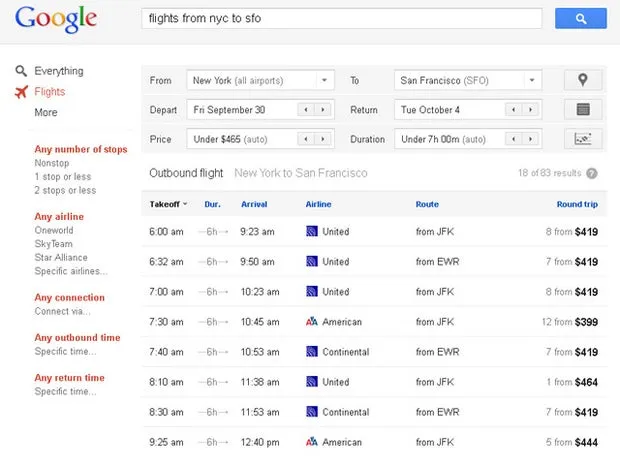The width and height of the screenshot is (620, 465).
Task: Sort by Route column header
Action: pyautogui.click(x=427, y=204)
